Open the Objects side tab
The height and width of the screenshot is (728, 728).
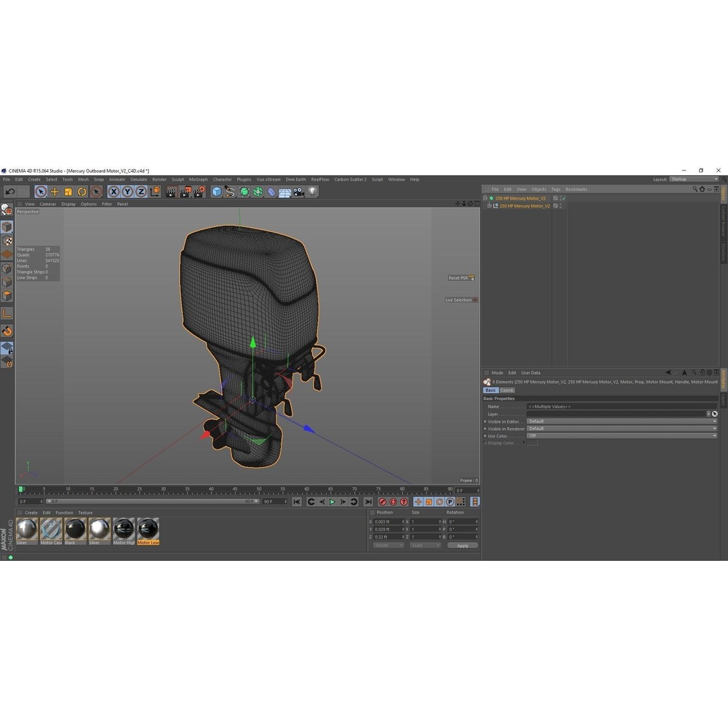click(x=723, y=193)
